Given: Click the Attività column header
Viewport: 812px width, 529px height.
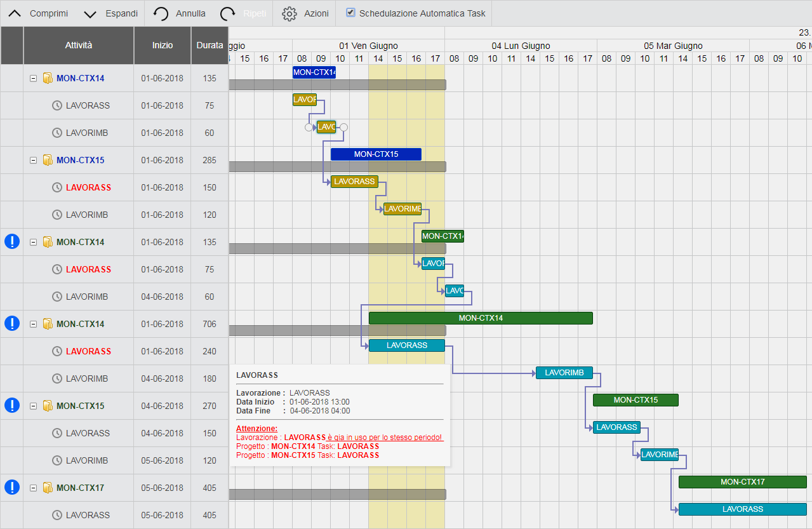Looking at the screenshot, I should pyautogui.click(x=78, y=45).
